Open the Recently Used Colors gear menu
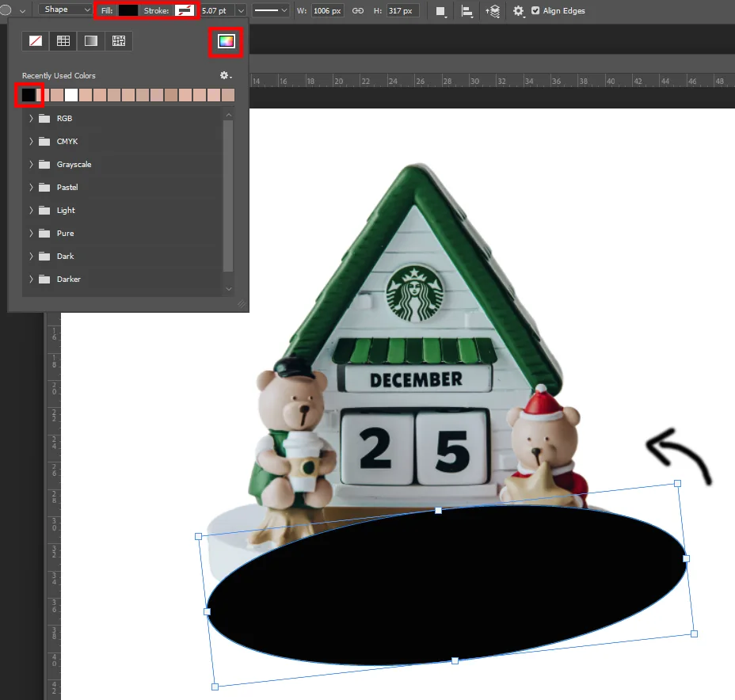The image size is (735, 700). pos(226,75)
